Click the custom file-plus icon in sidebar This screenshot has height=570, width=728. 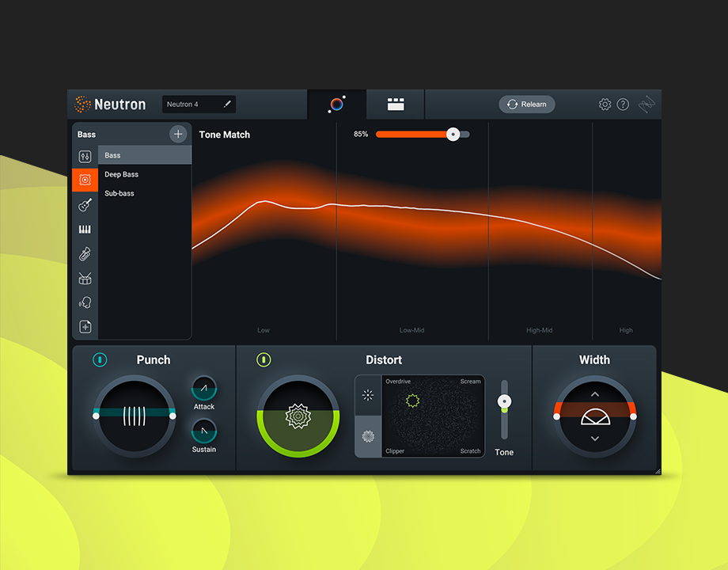pyautogui.click(x=85, y=327)
